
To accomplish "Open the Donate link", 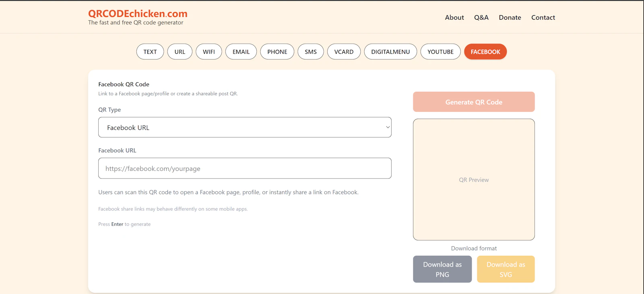I will tap(510, 17).
